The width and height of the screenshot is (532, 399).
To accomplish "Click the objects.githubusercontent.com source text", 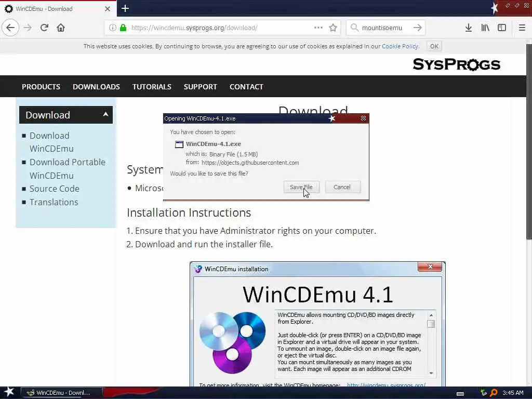I will [250, 163].
